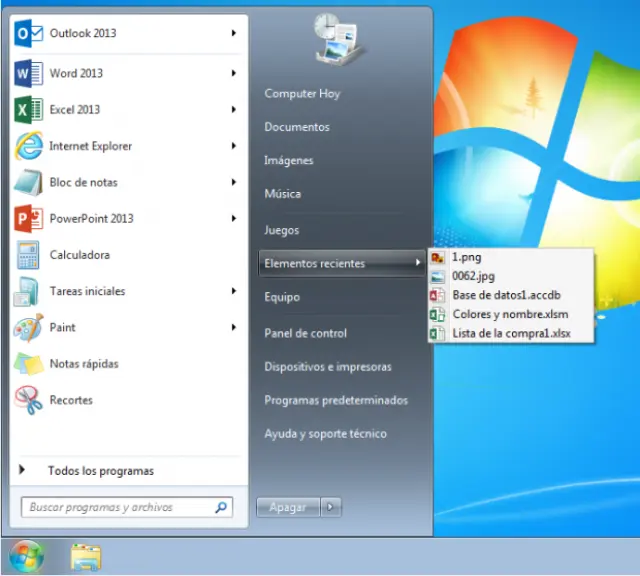Click the Buscar programas y archivos field
The height and width of the screenshot is (576, 640).
(118, 507)
